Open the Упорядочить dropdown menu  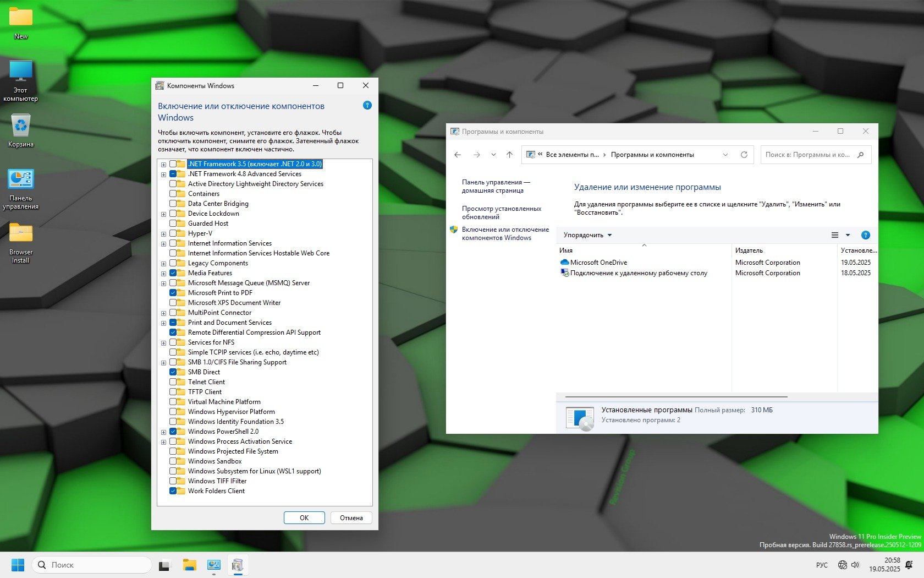point(587,235)
